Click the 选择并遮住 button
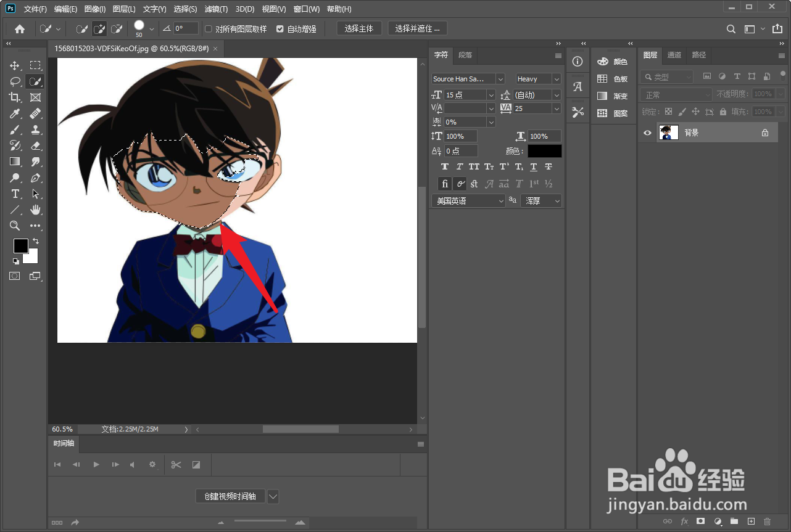The height and width of the screenshot is (532, 791). (418, 28)
